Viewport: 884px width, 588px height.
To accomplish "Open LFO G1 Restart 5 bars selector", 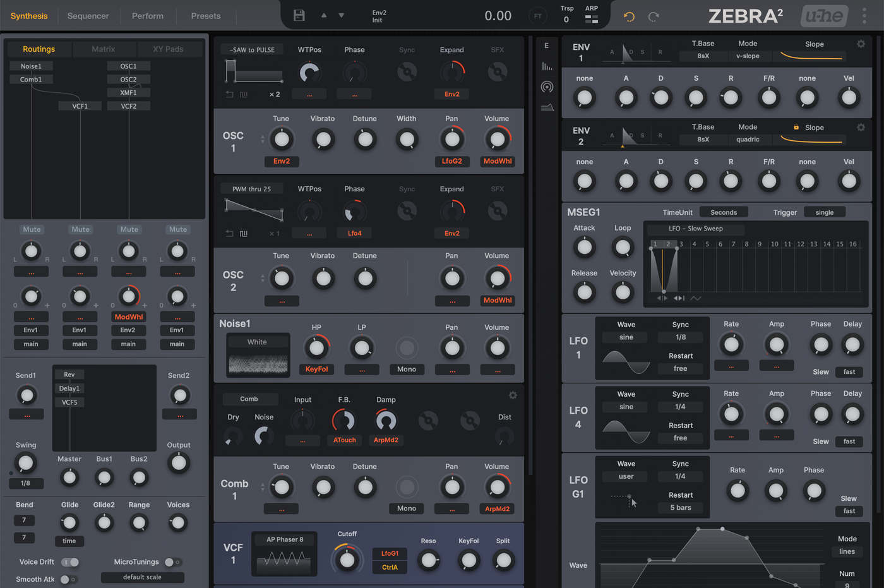I will click(680, 508).
